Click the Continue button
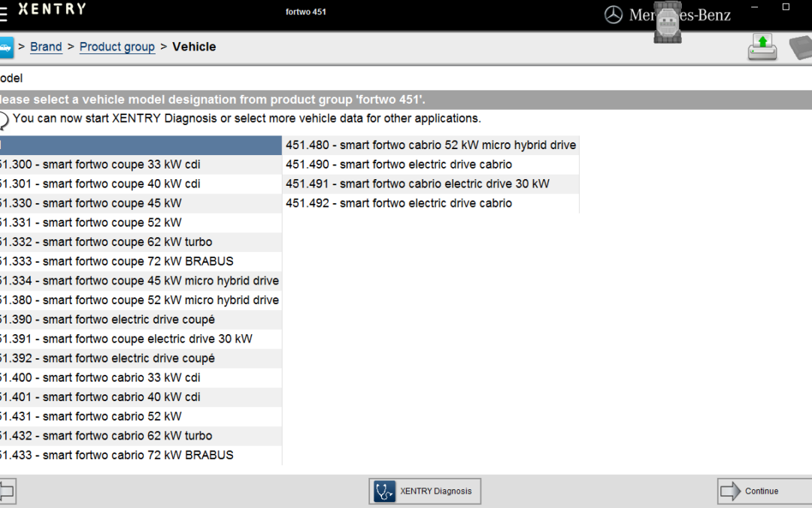The image size is (812, 508). point(765,491)
